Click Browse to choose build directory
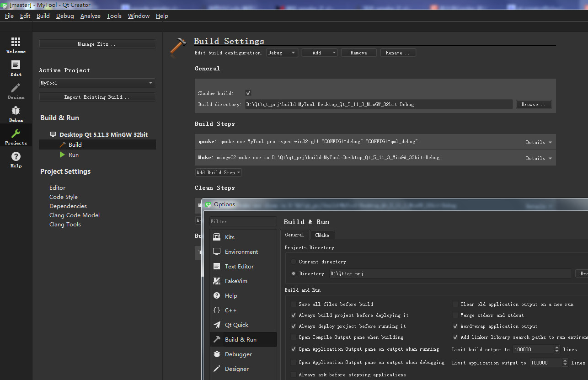Image resolution: width=588 pixels, height=380 pixels. (533, 104)
